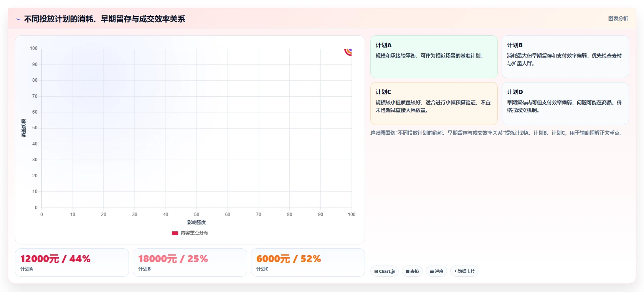Click the caption paragraph starting with 这张图围绕

click(x=497, y=133)
